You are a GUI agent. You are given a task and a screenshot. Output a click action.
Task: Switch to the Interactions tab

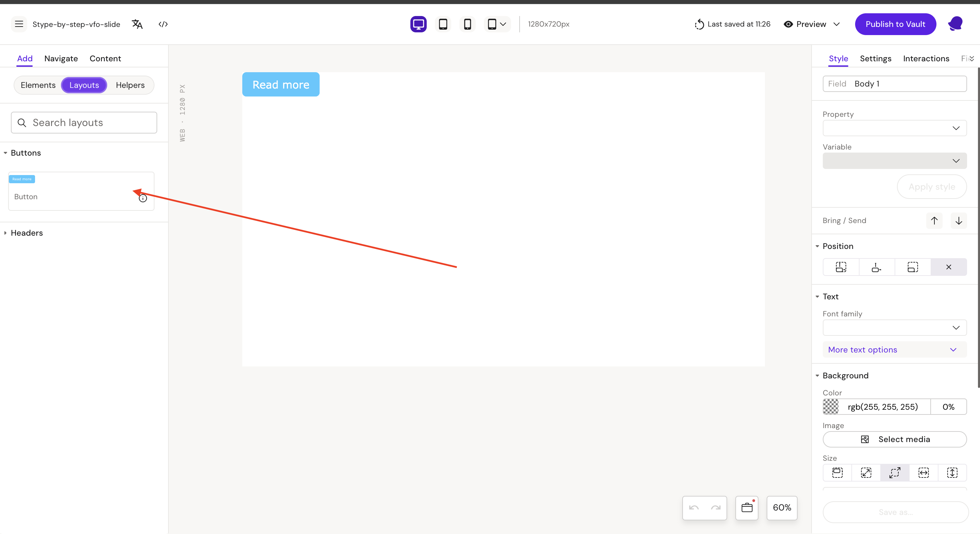[926, 59]
